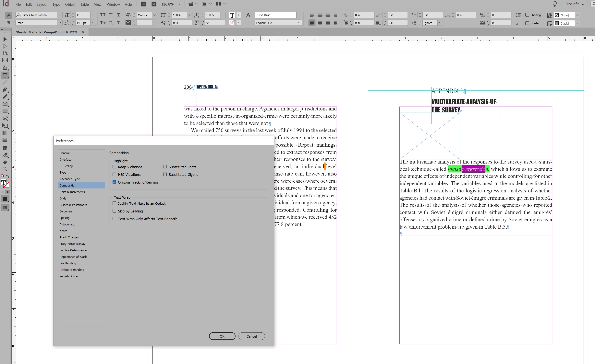Image resolution: width=595 pixels, height=364 pixels.
Task: Open the Object menu
Action: click(70, 4)
